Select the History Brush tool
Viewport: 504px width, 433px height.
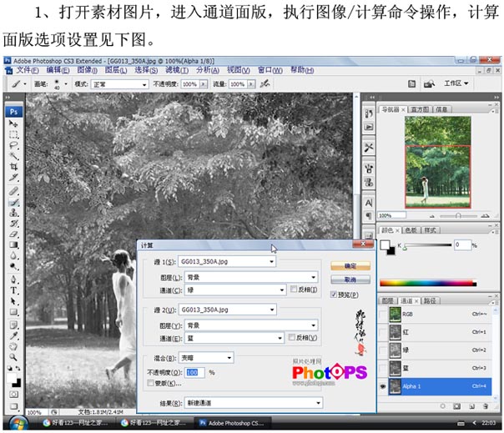point(13,224)
